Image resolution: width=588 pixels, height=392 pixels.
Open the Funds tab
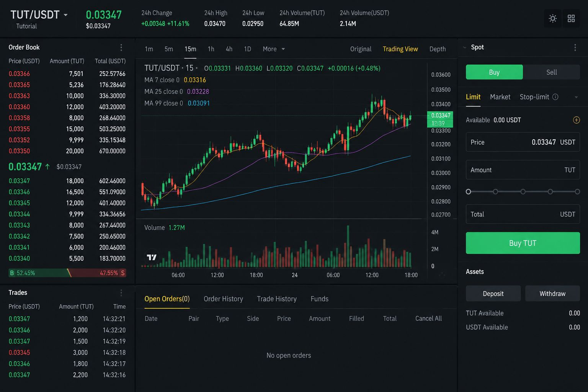[320, 299]
